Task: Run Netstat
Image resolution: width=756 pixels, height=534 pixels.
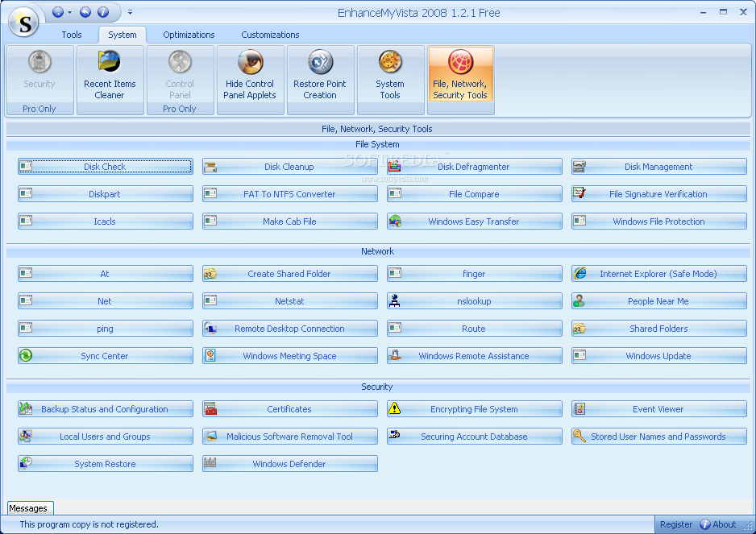Action: 290,300
